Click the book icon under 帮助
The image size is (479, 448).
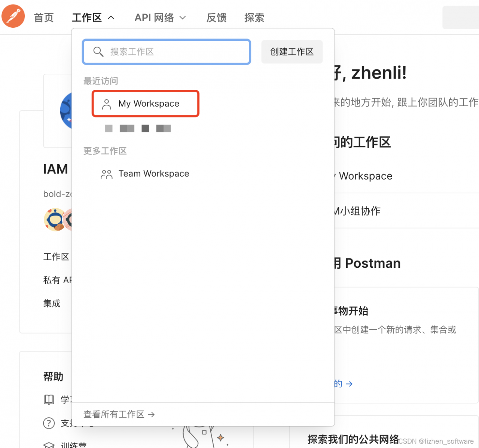pyautogui.click(x=49, y=400)
